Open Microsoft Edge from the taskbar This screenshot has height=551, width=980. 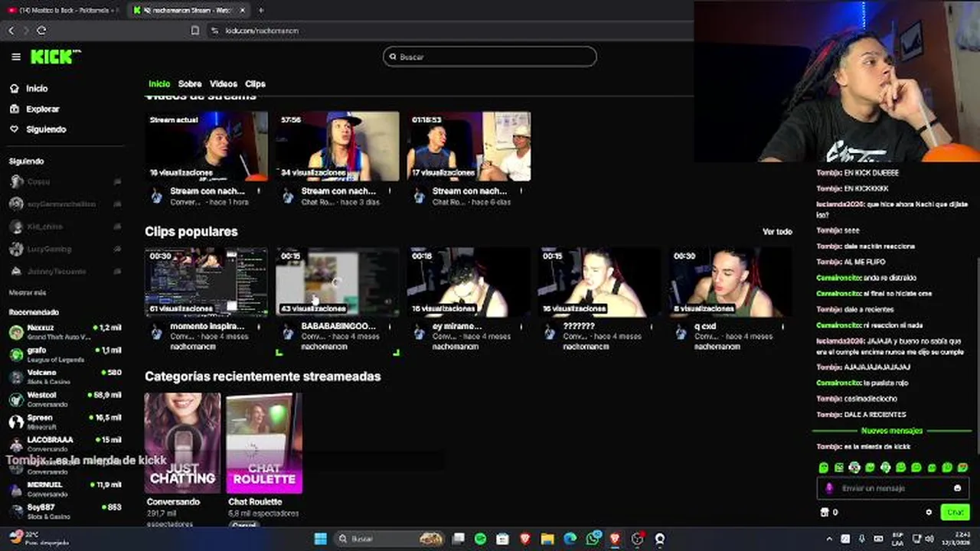click(x=570, y=539)
